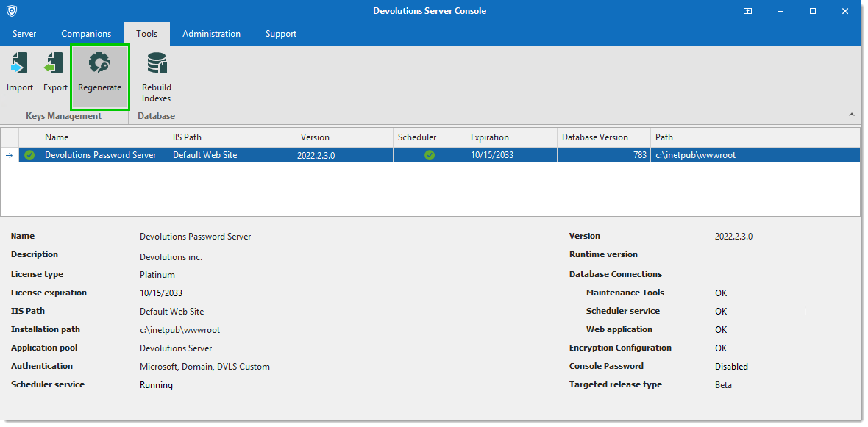Image resolution: width=868 pixels, height=427 pixels.
Task: Switch to the Companions tab
Action: (x=86, y=34)
